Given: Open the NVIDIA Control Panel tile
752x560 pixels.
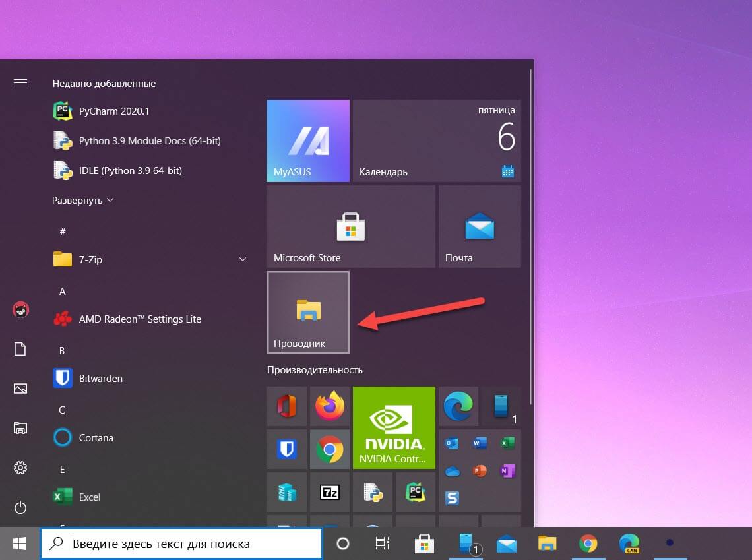Looking at the screenshot, I should tap(394, 427).
